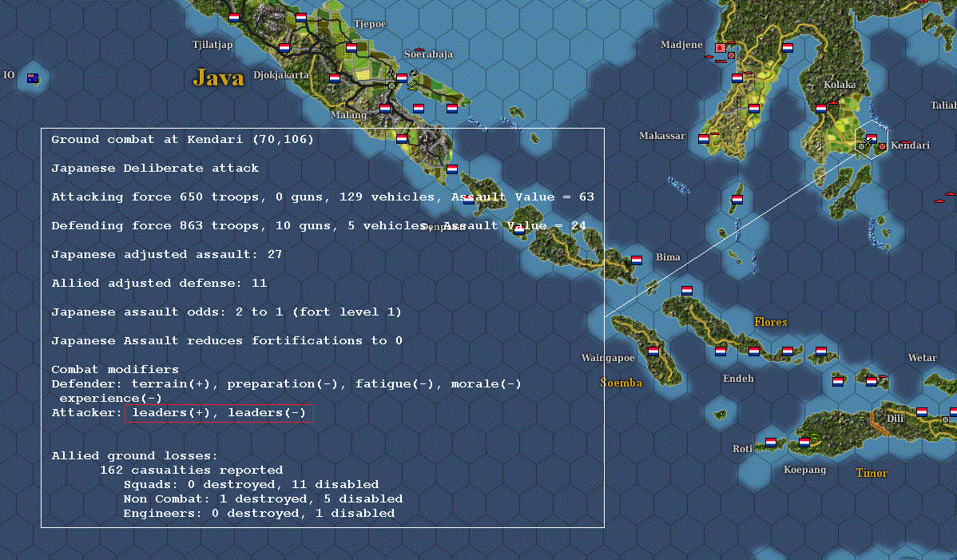
Task: Select Dutch flag right of Tjilatjap label
Action: pyautogui.click(x=284, y=48)
